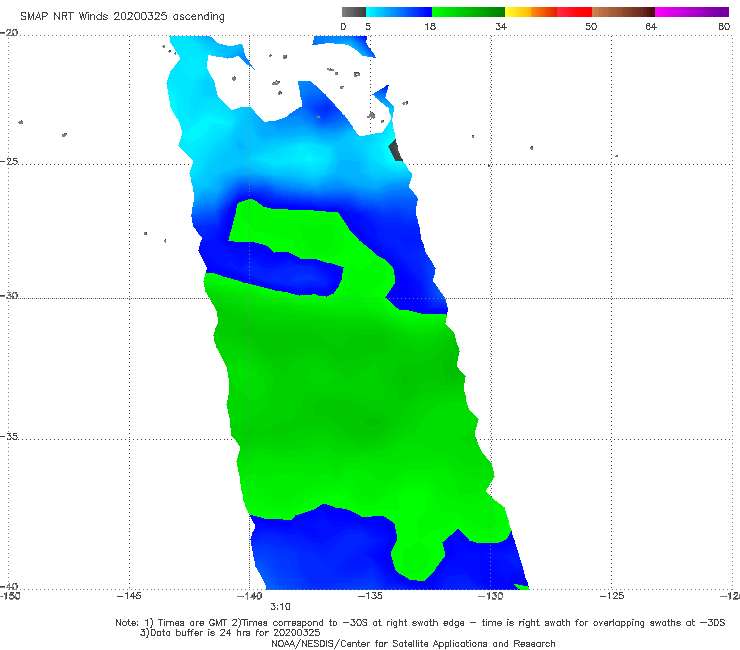This screenshot has width=740, height=650.
Task: Click the brown segment of the color bar
Action: (623, 12)
